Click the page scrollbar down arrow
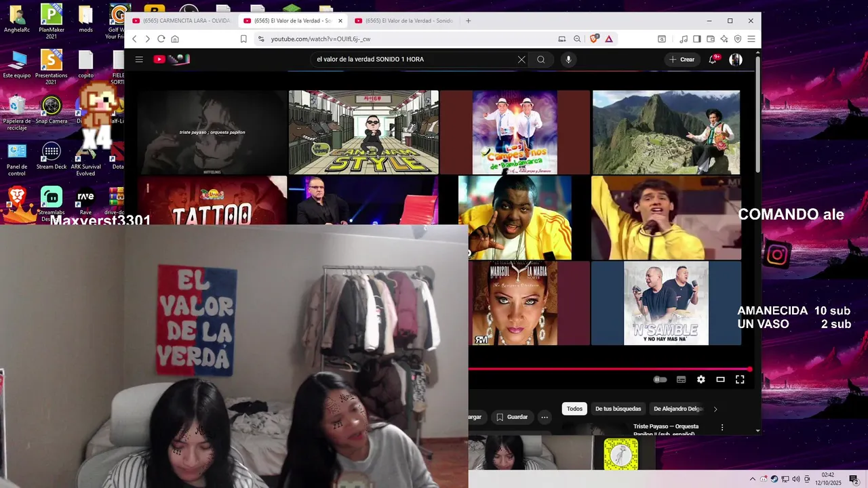The height and width of the screenshot is (488, 868). tap(757, 430)
